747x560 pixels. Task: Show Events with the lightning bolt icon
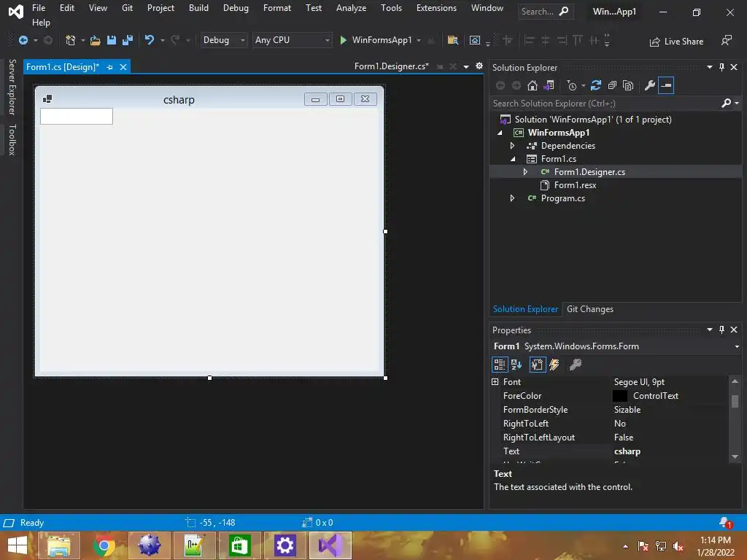[554, 365]
